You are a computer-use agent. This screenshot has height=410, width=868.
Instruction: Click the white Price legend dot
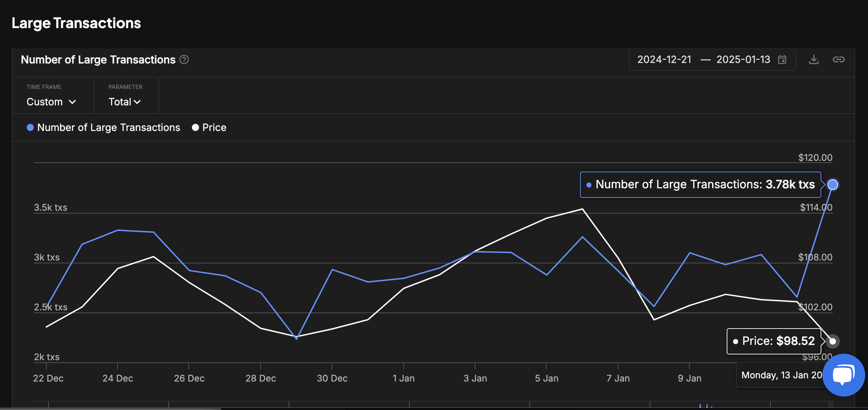tap(195, 127)
